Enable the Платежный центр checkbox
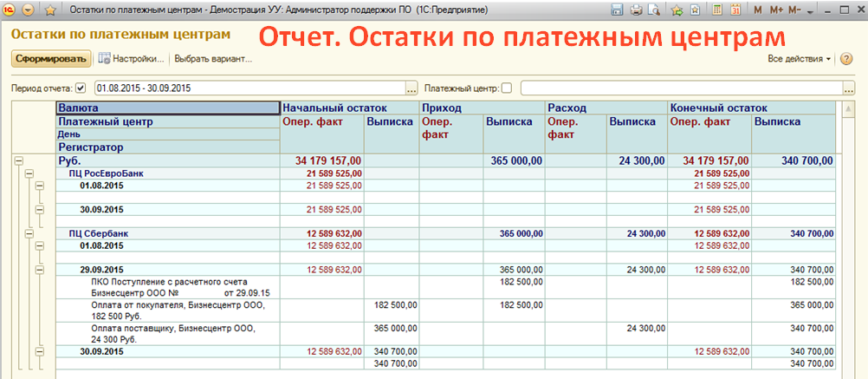Screen dimensions: 868x379 click(x=507, y=88)
